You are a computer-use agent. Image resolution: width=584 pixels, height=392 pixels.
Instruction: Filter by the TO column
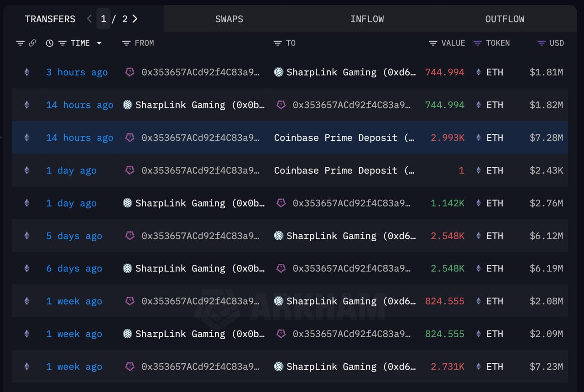pos(277,43)
